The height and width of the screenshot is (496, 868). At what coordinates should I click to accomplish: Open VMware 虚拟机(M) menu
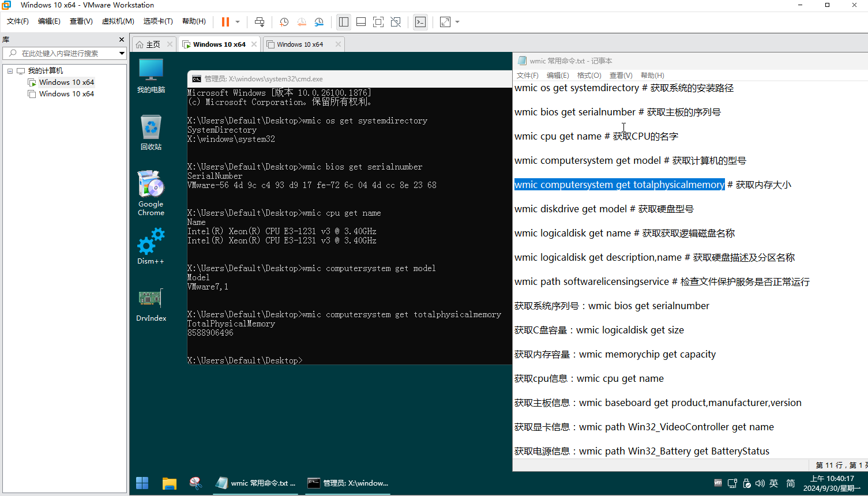(118, 21)
